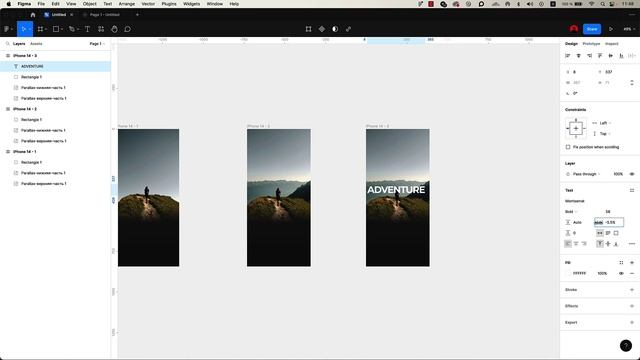
Task: Toggle layer visibility eye icon
Action: (x=632, y=174)
